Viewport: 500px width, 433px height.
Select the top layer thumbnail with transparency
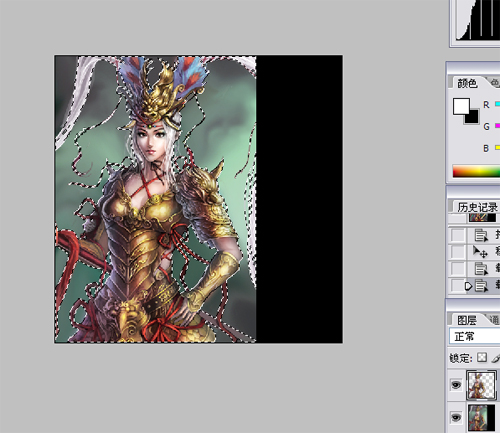coord(481,385)
